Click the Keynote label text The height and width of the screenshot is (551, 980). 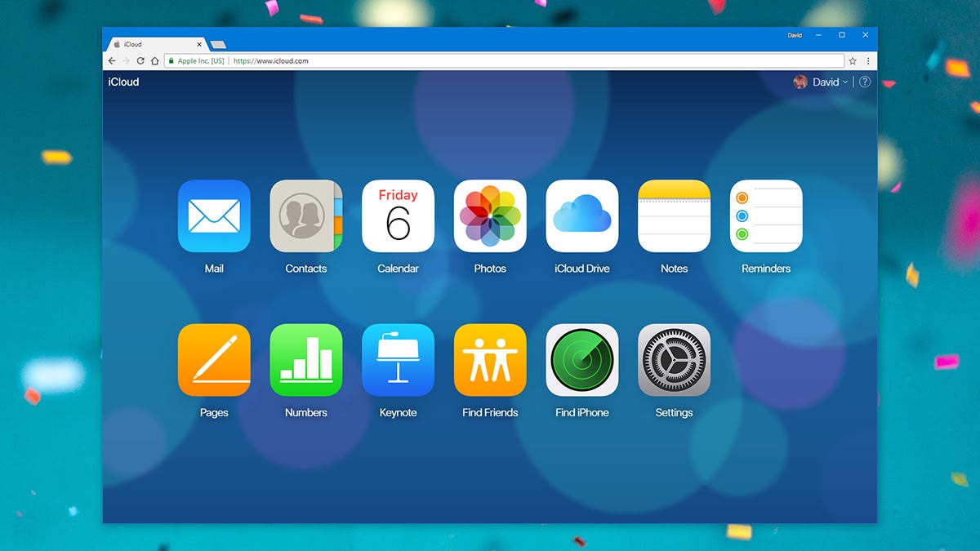click(398, 413)
